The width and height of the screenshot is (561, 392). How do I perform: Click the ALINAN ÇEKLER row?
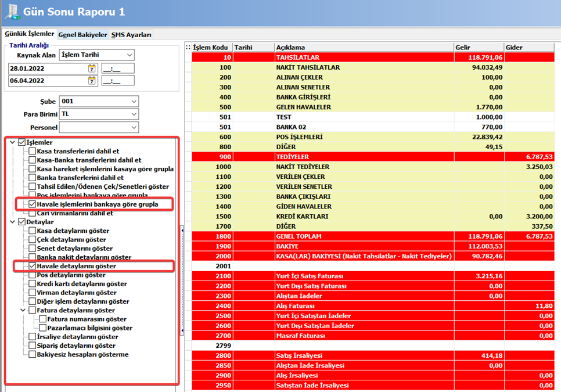tap(373, 77)
